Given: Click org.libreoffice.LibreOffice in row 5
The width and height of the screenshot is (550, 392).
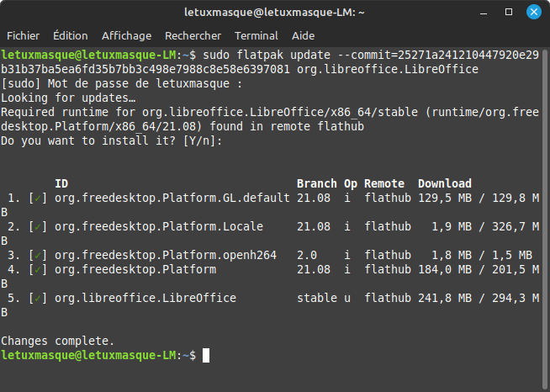Looking at the screenshot, I should pos(145,299).
